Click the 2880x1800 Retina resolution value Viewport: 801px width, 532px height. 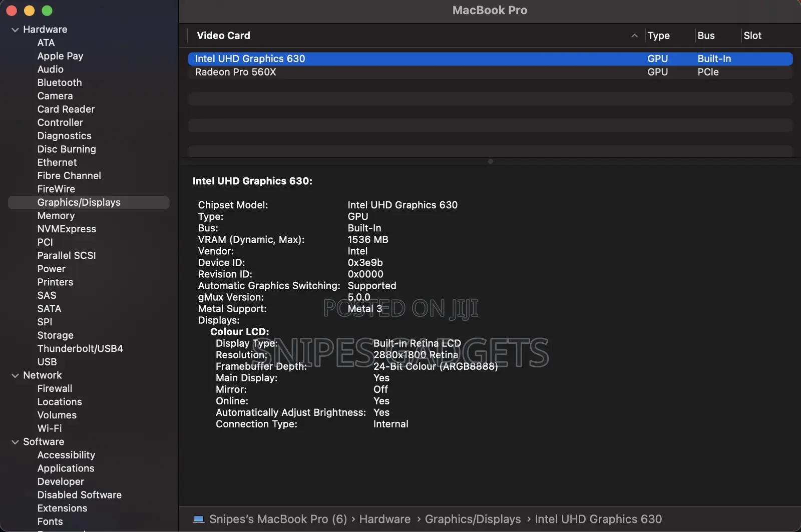(416, 355)
